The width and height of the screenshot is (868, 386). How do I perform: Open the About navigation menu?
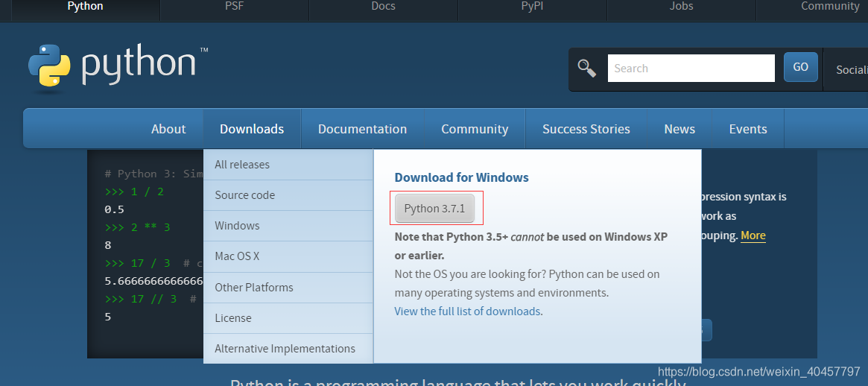point(168,129)
